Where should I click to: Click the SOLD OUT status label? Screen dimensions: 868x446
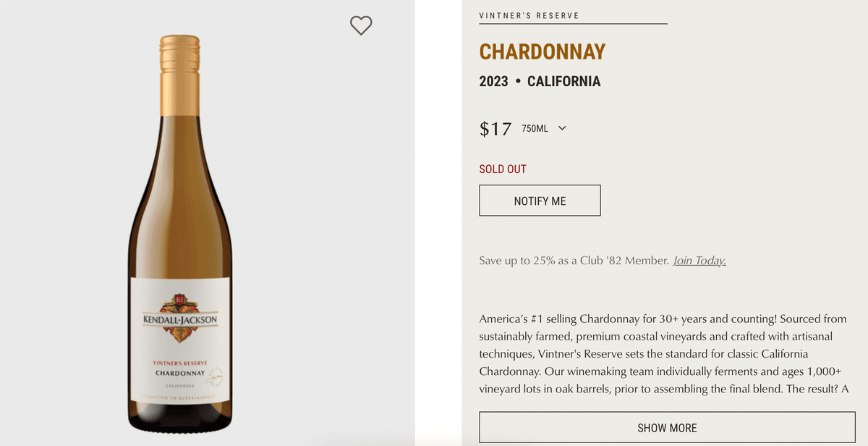(x=503, y=168)
